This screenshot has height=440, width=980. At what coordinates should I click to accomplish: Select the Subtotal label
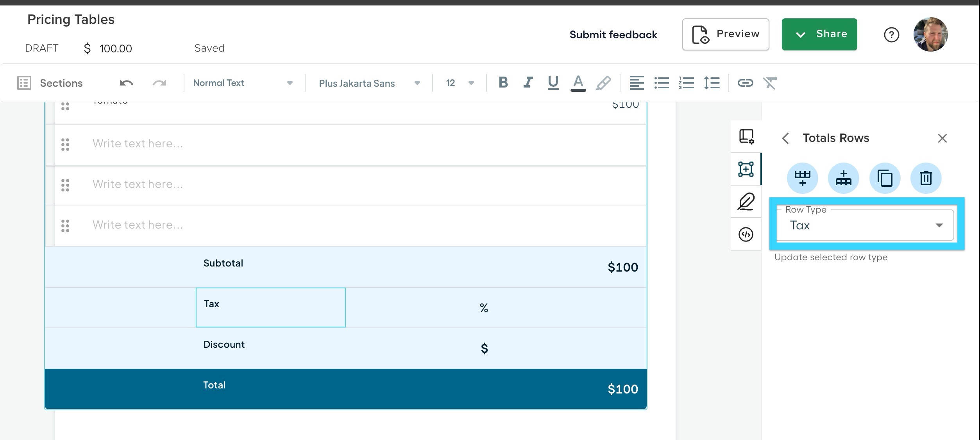tap(223, 263)
